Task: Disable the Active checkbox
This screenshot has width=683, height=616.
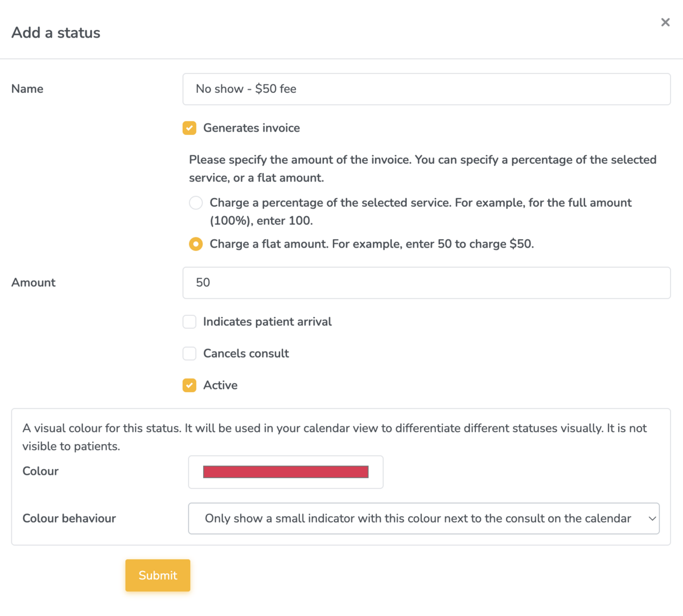Action: 189,385
